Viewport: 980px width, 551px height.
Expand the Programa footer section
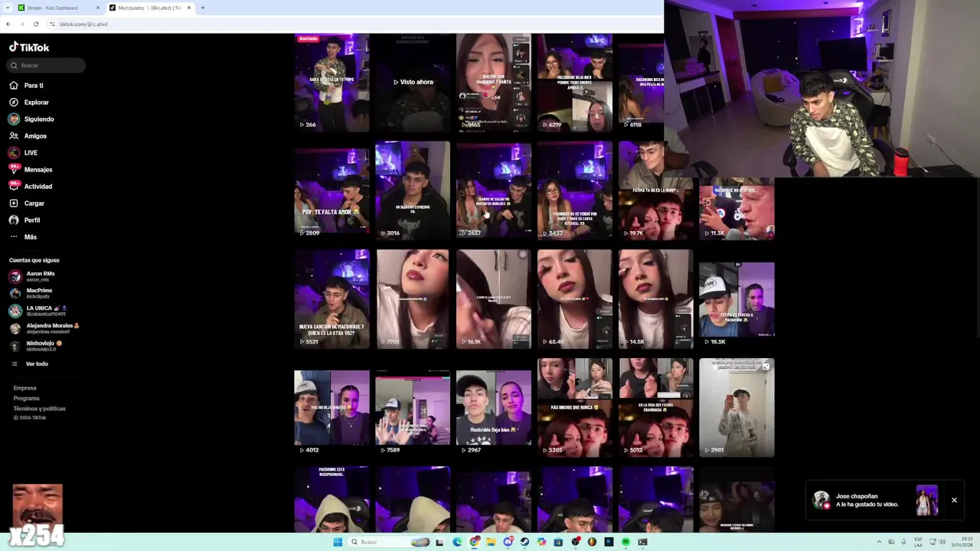(26, 398)
